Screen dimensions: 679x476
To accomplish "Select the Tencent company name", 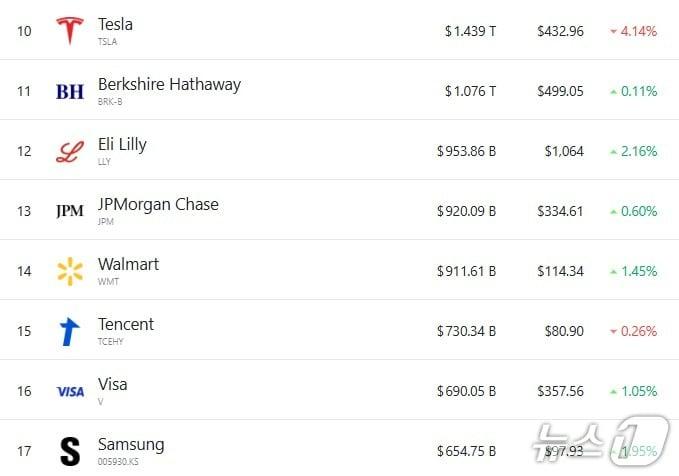I will click(x=126, y=324).
